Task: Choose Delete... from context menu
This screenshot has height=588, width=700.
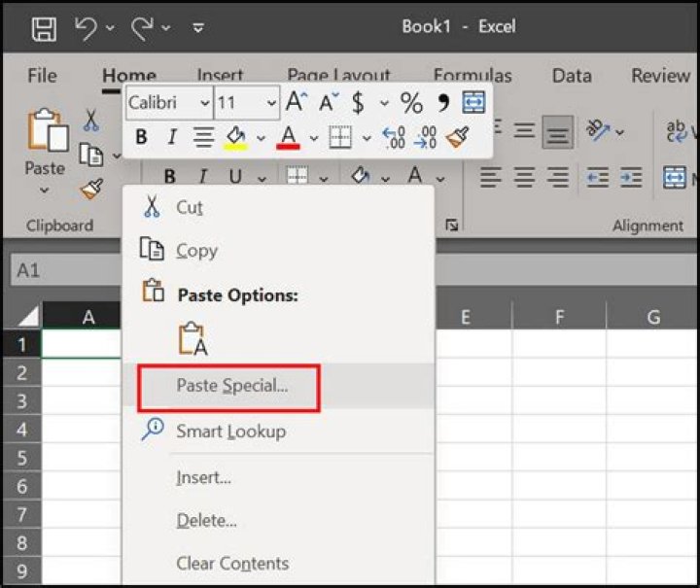Action: point(279,521)
